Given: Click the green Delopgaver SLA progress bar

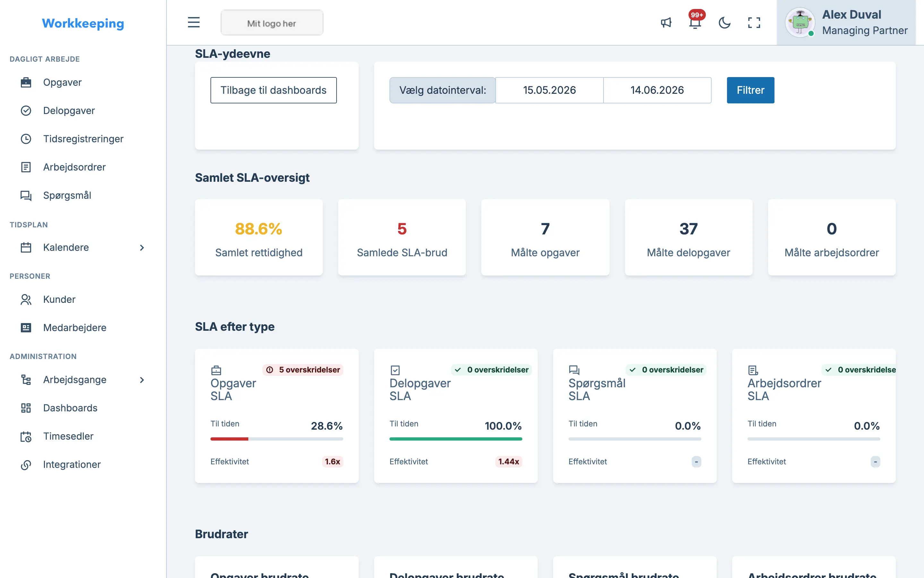Looking at the screenshot, I should click(x=456, y=439).
